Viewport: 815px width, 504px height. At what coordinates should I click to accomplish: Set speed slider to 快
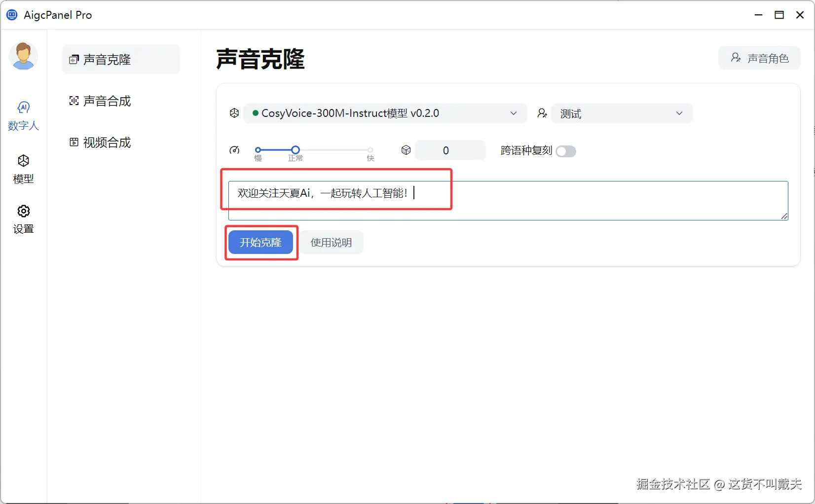(370, 150)
